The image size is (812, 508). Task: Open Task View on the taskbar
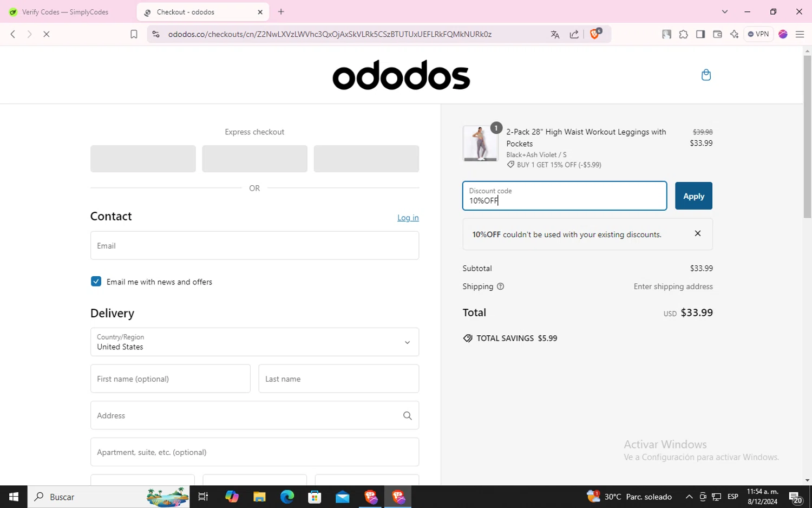pos(204,497)
